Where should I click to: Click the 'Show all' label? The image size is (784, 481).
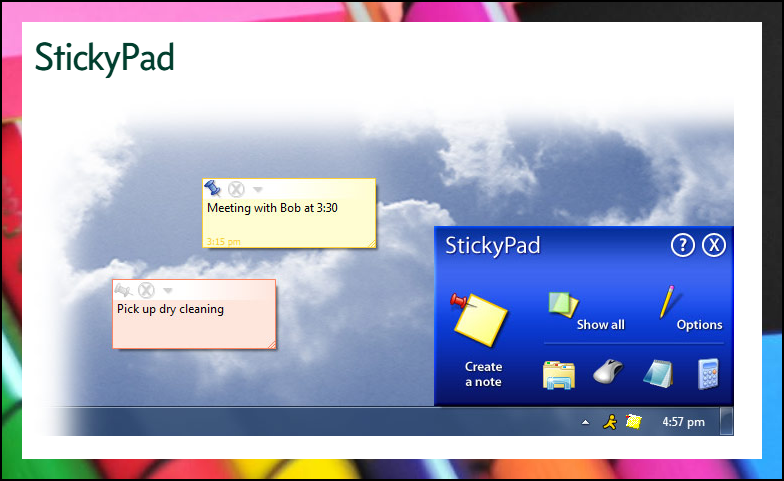(x=600, y=324)
